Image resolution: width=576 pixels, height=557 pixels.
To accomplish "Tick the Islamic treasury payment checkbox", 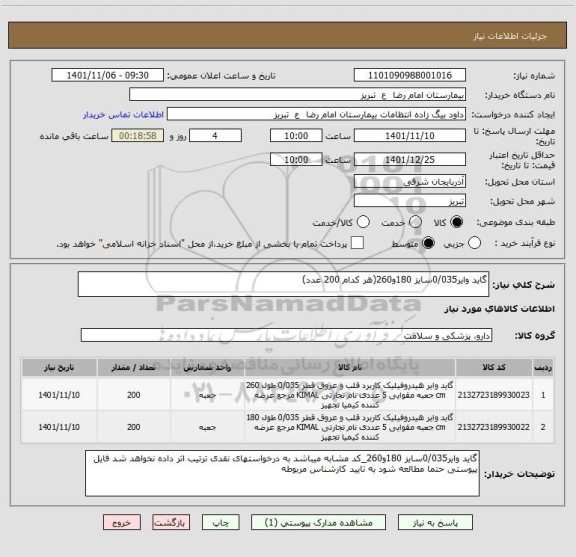I will 357,243.
